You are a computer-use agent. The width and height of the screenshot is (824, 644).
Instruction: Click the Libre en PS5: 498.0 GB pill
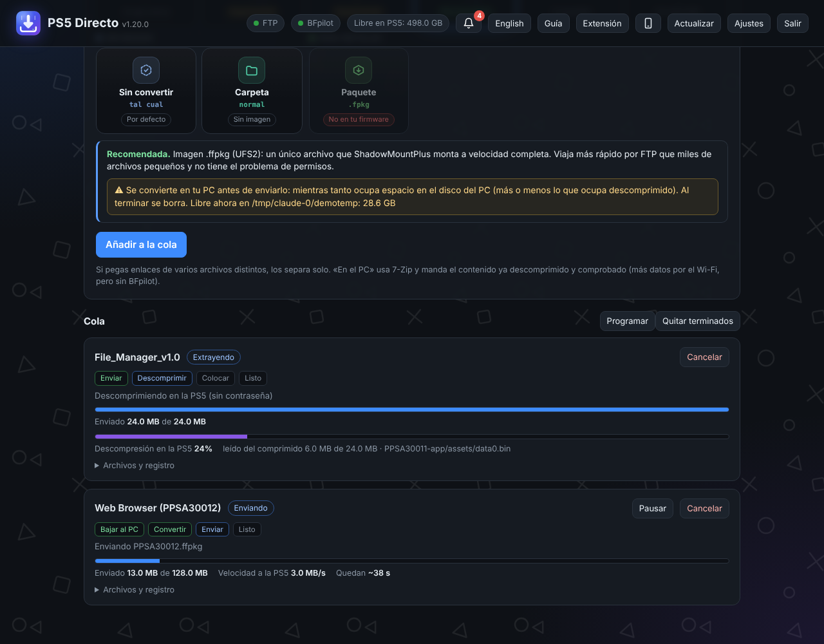coord(398,23)
